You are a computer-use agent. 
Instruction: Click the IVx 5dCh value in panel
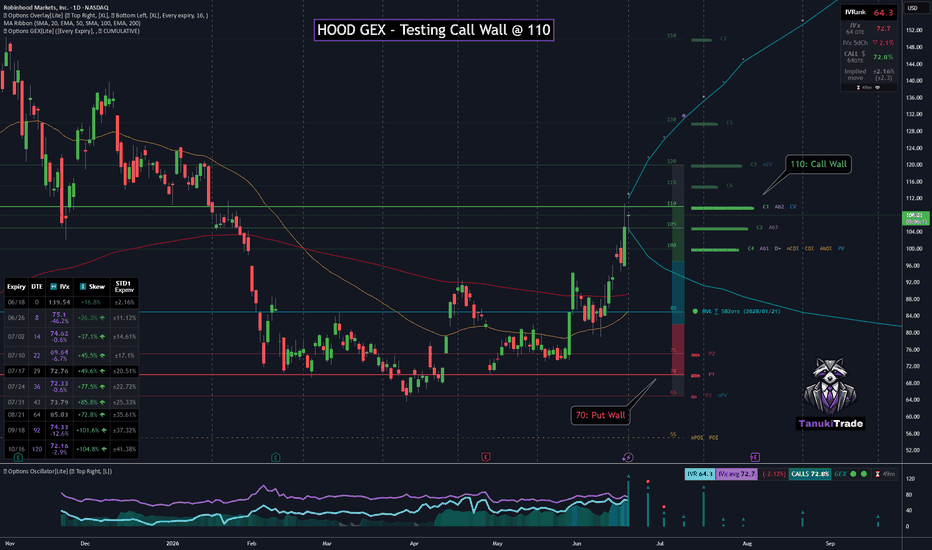coord(883,43)
